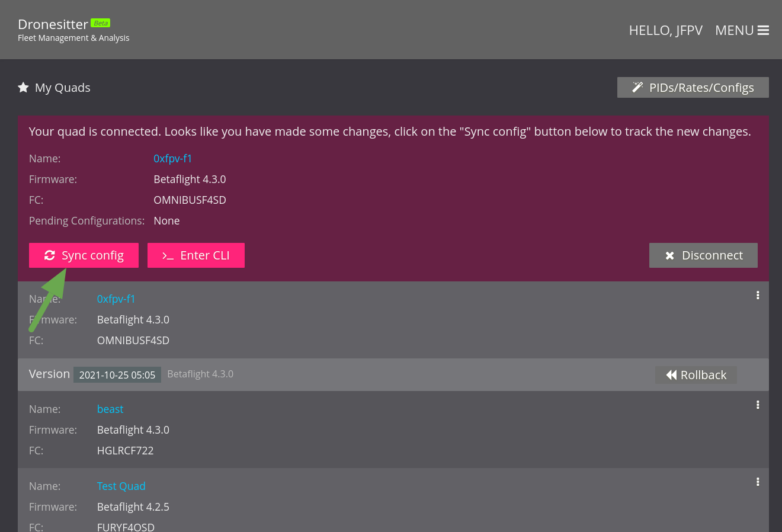Click the X icon on Disconnect button

[669, 256]
